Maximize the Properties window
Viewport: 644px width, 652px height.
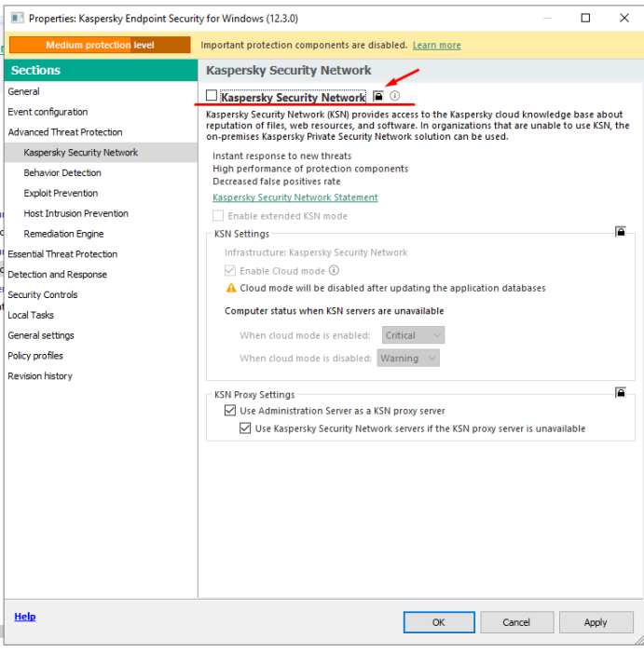click(x=585, y=18)
